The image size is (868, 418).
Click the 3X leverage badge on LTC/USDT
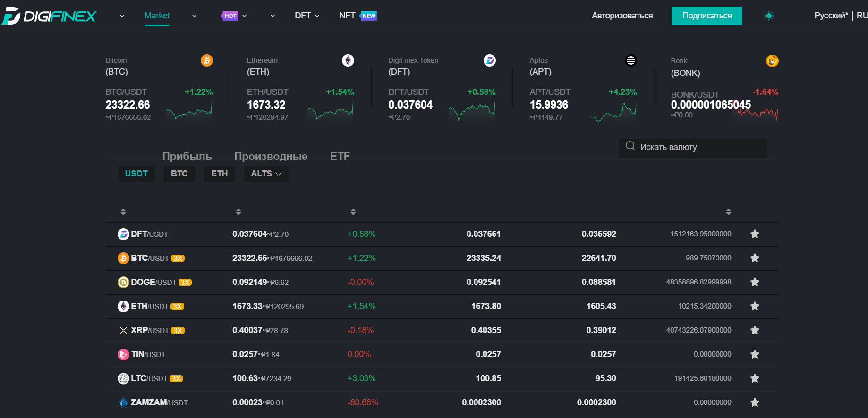coord(176,379)
